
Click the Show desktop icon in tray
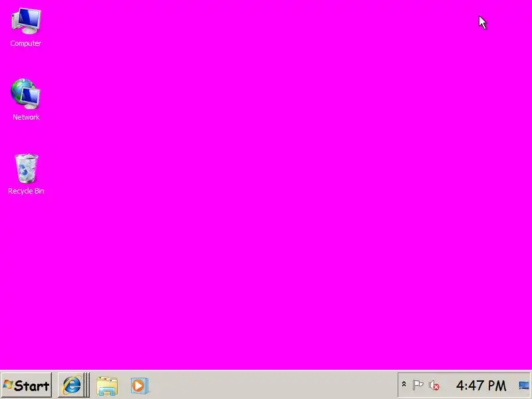click(524, 385)
